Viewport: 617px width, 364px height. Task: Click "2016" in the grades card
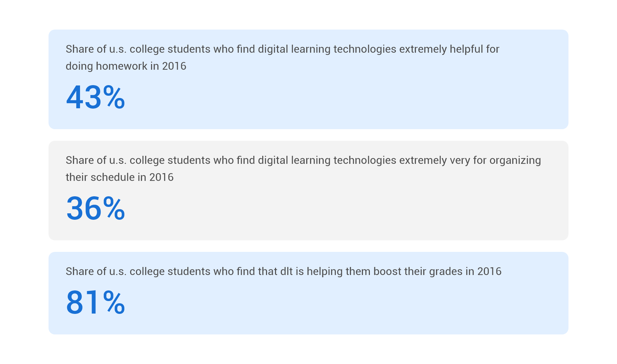[x=489, y=271]
